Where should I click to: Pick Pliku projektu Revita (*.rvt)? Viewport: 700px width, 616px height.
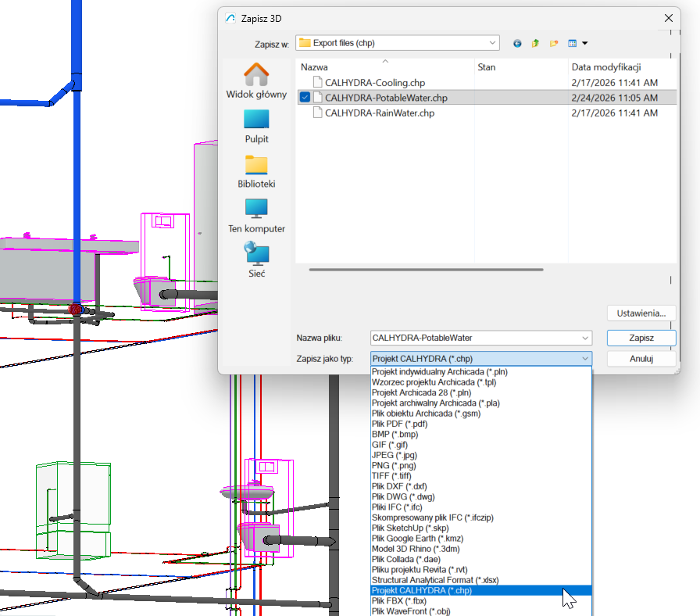click(x=481, y=570)
